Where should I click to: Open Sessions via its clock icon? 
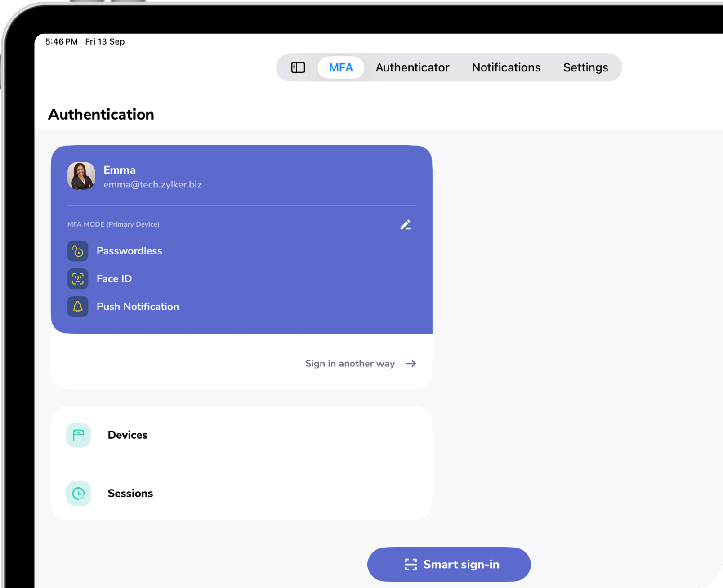(x=79, y=494)
